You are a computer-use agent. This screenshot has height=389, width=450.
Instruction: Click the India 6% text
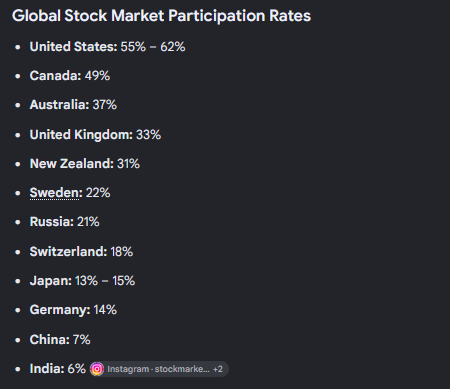(58, 369)
